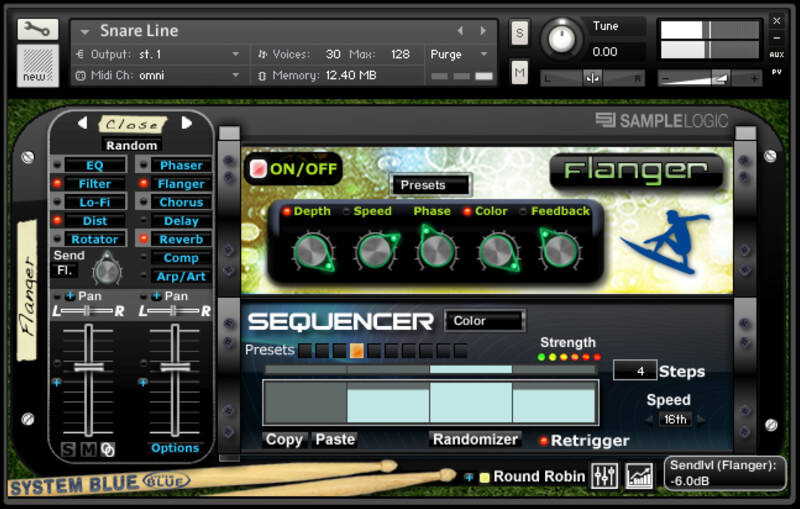Open the Flanger Presets dropdown
800x509 pixels.
pyautogui.click(x=430, y=185)
